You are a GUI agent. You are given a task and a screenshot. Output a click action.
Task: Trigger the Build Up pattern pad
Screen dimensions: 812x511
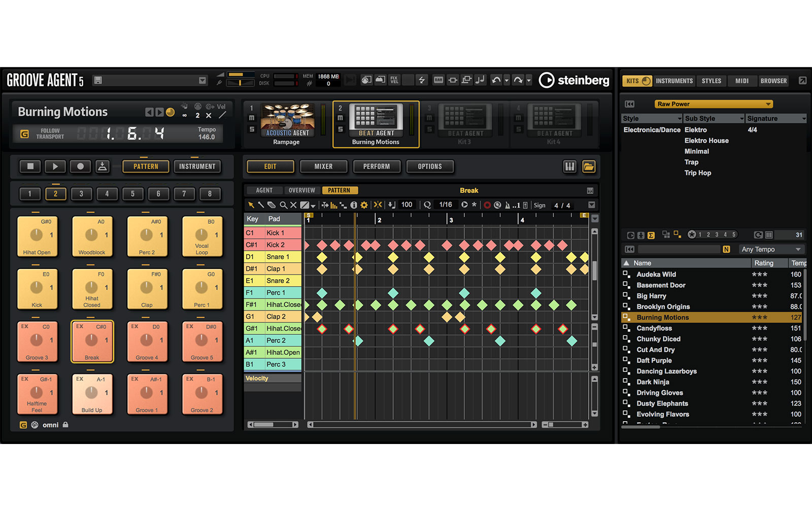(x=92, y=394)
